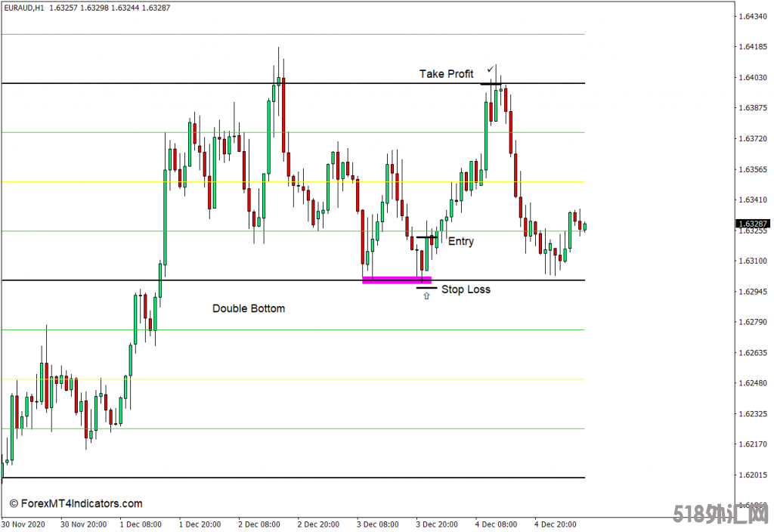Click the "30 Nov 20:00" time axis label

pyautogui.click(x=83, y=524)
